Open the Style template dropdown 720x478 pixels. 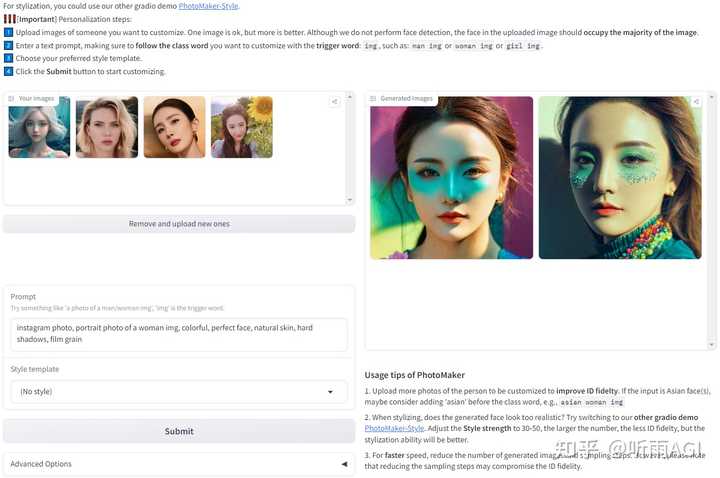(179, 392)
